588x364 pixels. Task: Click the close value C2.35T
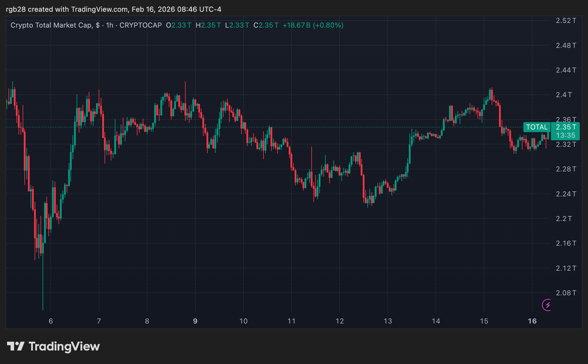[x=265, y=26]
